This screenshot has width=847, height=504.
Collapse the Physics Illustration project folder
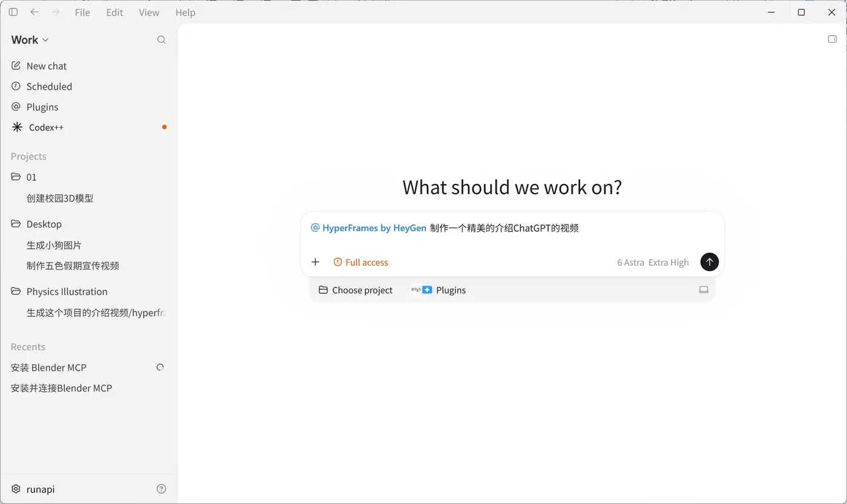coord(89,292)
